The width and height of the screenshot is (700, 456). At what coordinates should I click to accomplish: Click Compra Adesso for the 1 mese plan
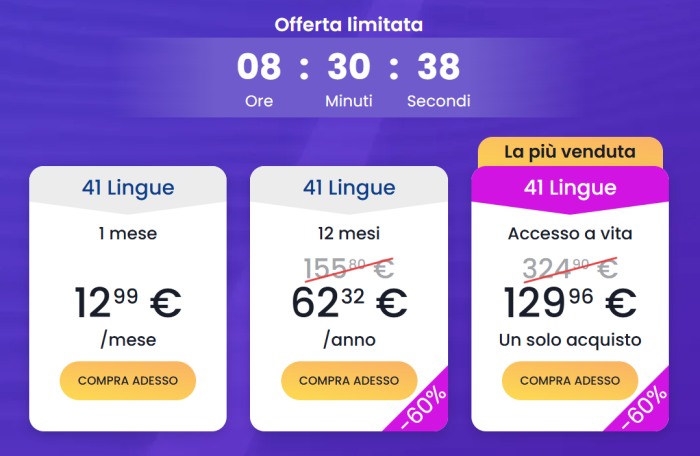point(128,381)
